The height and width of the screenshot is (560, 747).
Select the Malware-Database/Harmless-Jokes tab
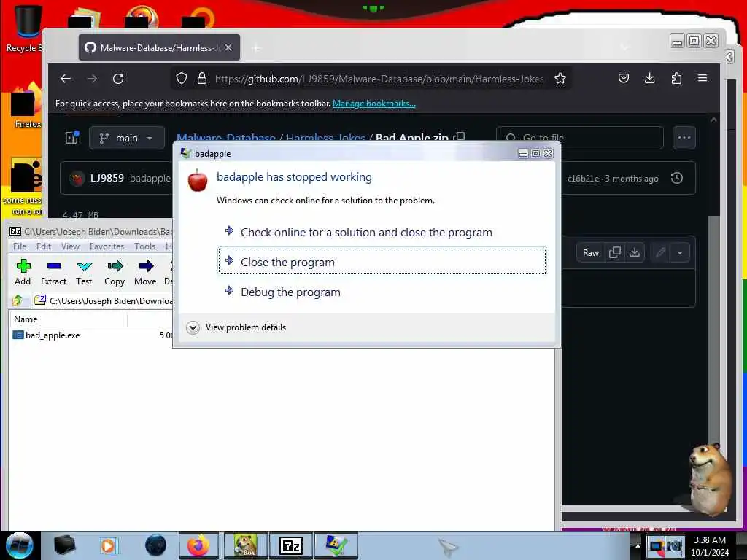159,47
